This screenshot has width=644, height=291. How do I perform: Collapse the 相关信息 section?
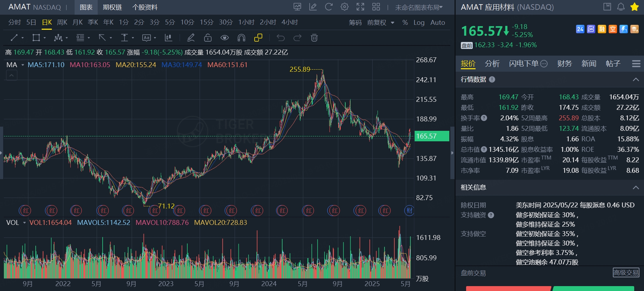[636, 187]
